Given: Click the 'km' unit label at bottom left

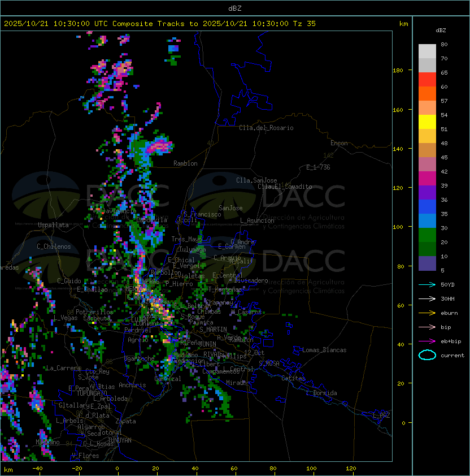Looking at the screenshot, I should 8,470.
